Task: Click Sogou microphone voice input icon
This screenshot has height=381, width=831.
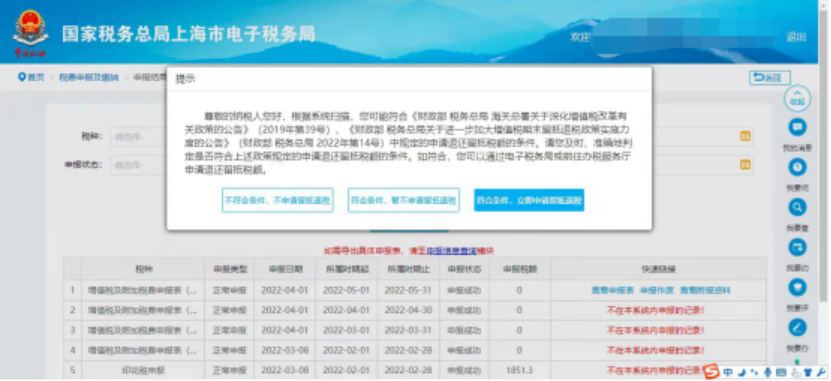Action: pos(768,373)
